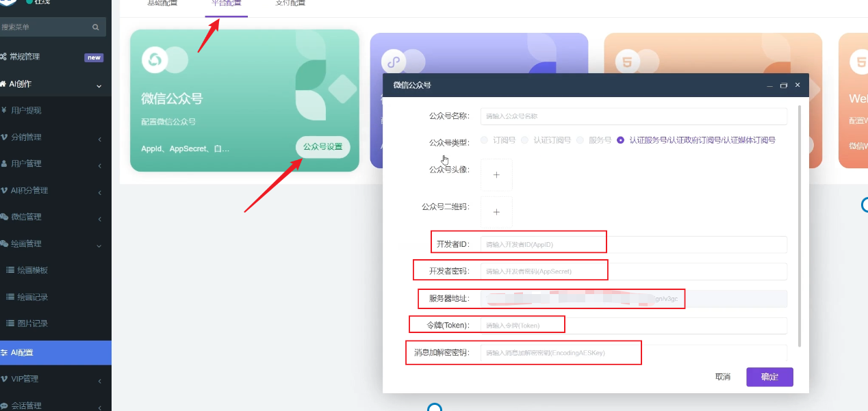Click the magnifier icon in the menu search
868x411 pixels.
[x=96, y=27]
